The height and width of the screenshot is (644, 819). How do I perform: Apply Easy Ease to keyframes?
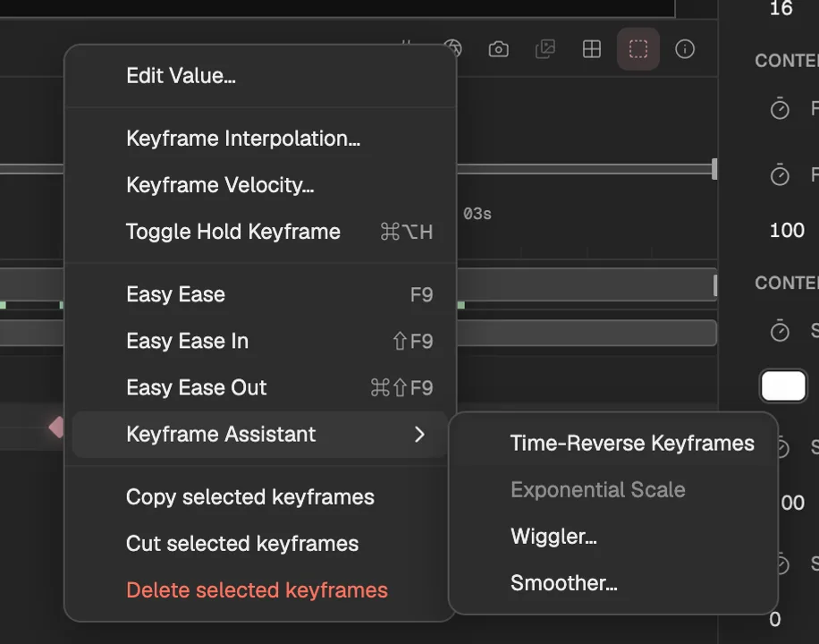(x=260, y=294)
